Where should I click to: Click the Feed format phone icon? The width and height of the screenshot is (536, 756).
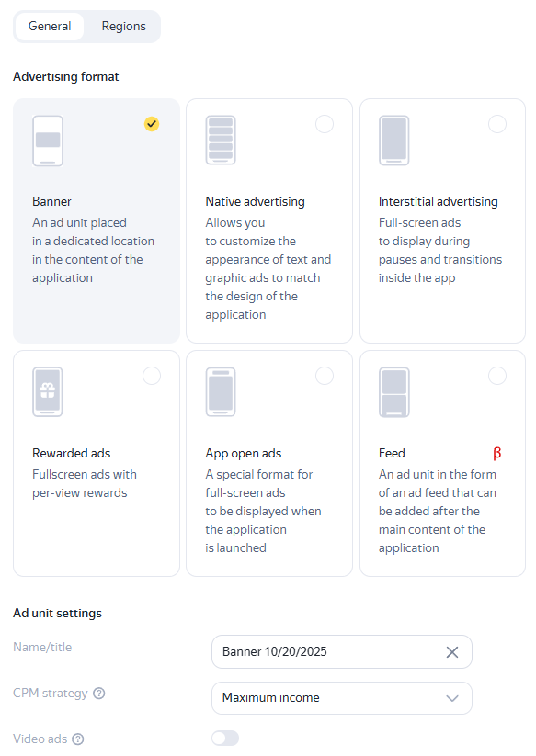[x=394, y=392]
